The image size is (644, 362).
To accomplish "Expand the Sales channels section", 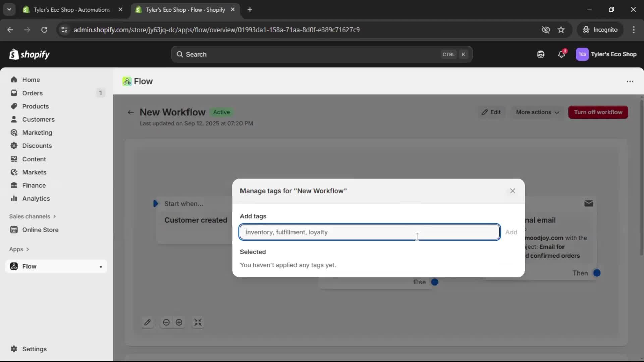I will click(32, 216).
